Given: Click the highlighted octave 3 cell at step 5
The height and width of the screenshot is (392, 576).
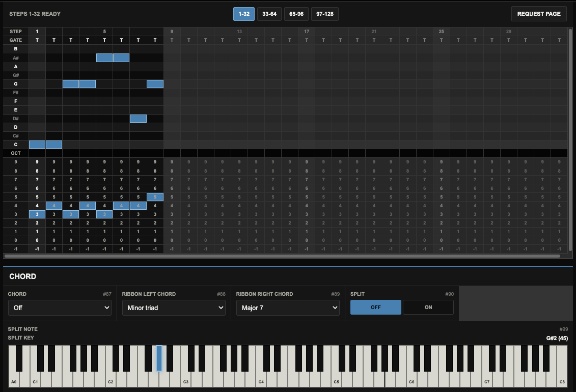Looking at the screenshot, I should [104, 214].
